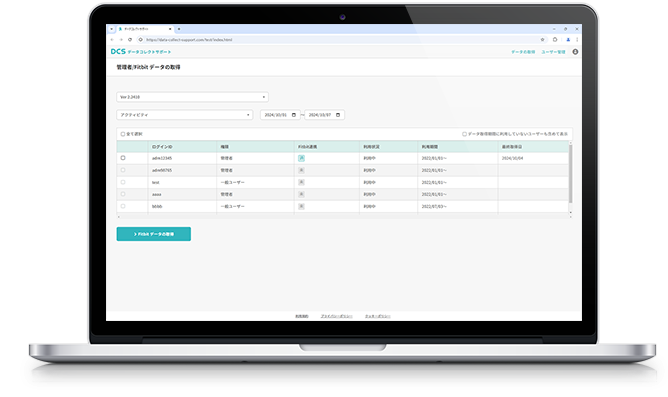Click the table's vertical scrollbar
668x397 pixels.
[570, 174]
